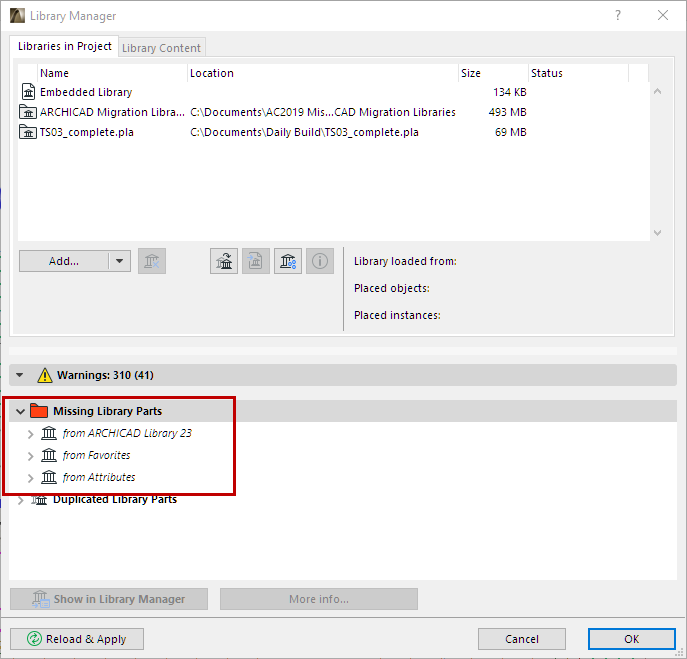Screen dimensions: 687x659
Task: Select Missing Library Parts label
Action: pos(107,411)
